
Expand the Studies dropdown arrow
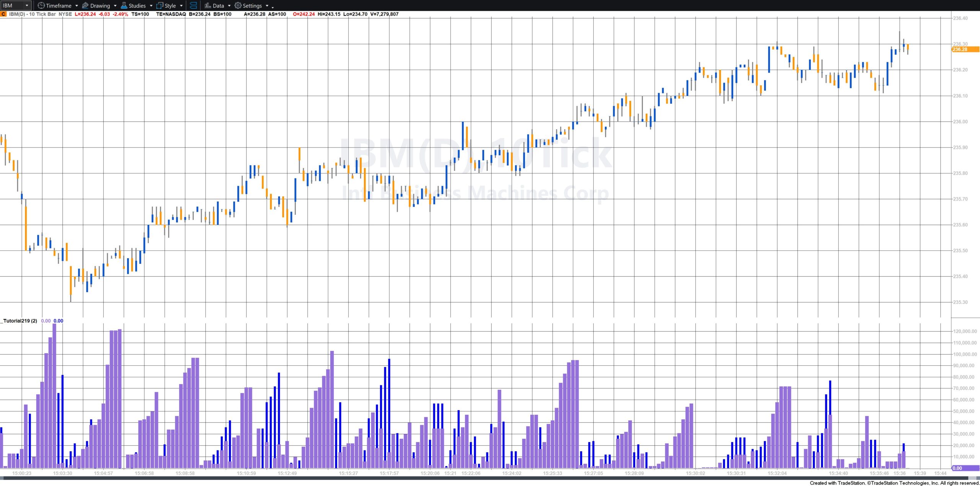[x=151, y=6]
